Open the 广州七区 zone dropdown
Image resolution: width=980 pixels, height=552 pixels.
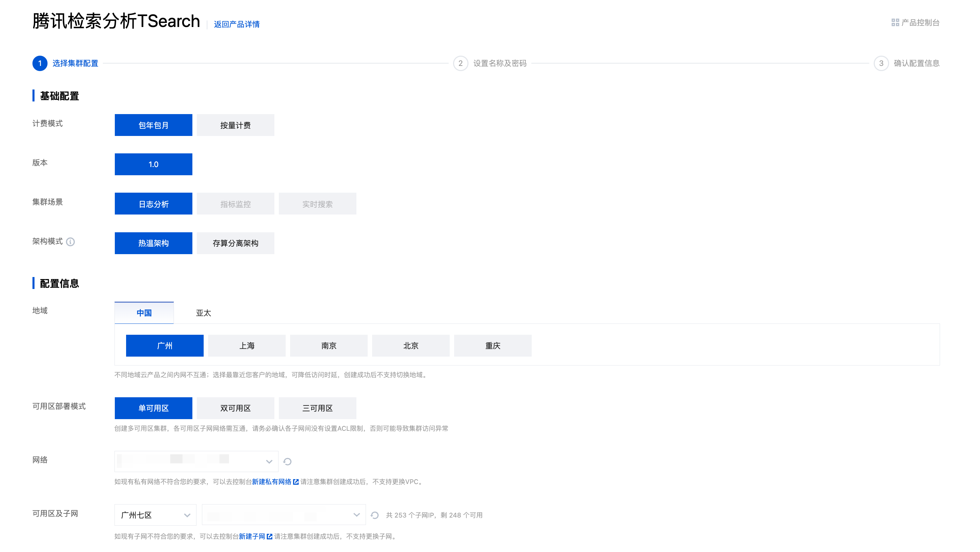coord(155,515)
